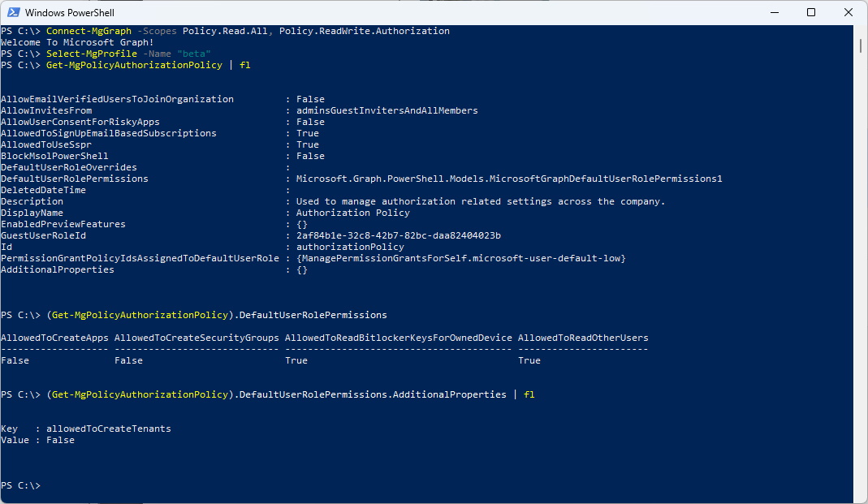Click the {} value of EnabledPreviewFeatures
This screenshot has width=868, height=504.
[302, 224]
